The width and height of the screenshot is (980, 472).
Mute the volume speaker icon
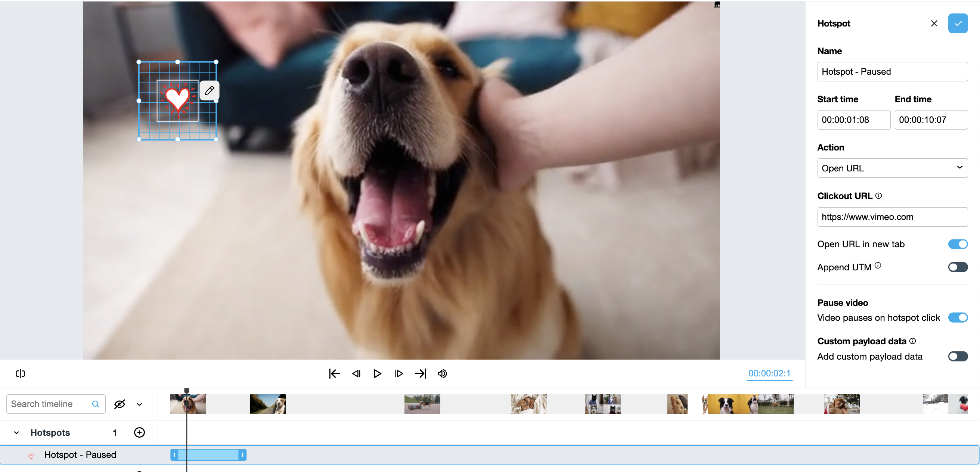442,373
